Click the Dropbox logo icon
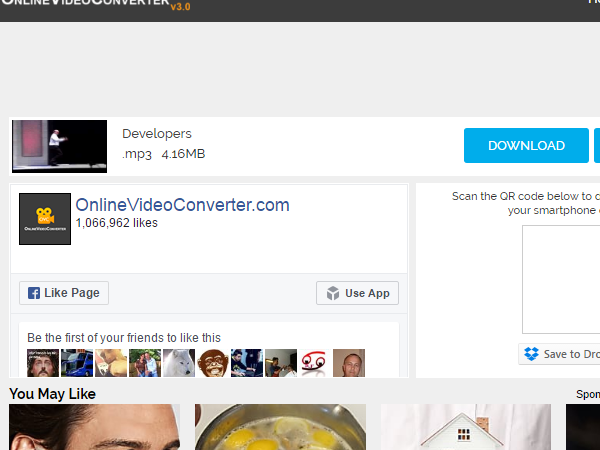 click(x=531, y=354)
